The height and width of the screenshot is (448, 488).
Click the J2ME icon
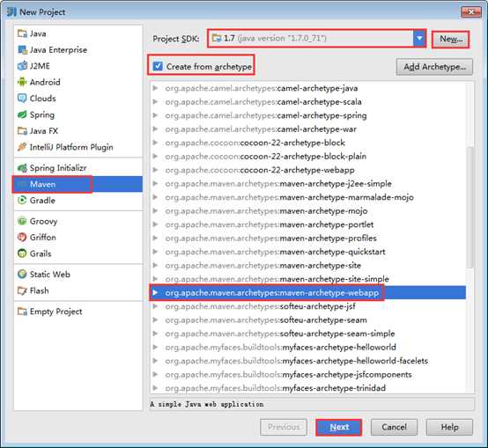click(x=22, y=66)
